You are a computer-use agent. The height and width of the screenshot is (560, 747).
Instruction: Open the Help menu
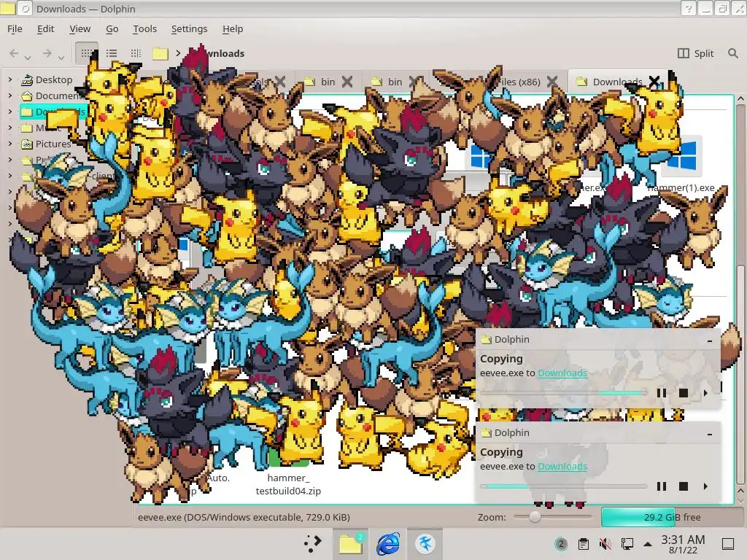(x=233, y=28)
